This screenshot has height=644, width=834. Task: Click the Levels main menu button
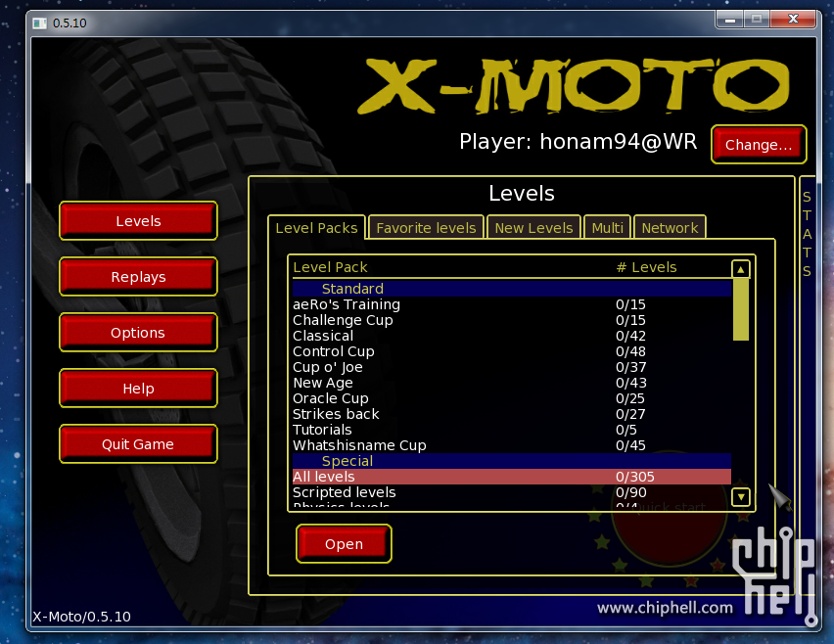click(138, 220)
